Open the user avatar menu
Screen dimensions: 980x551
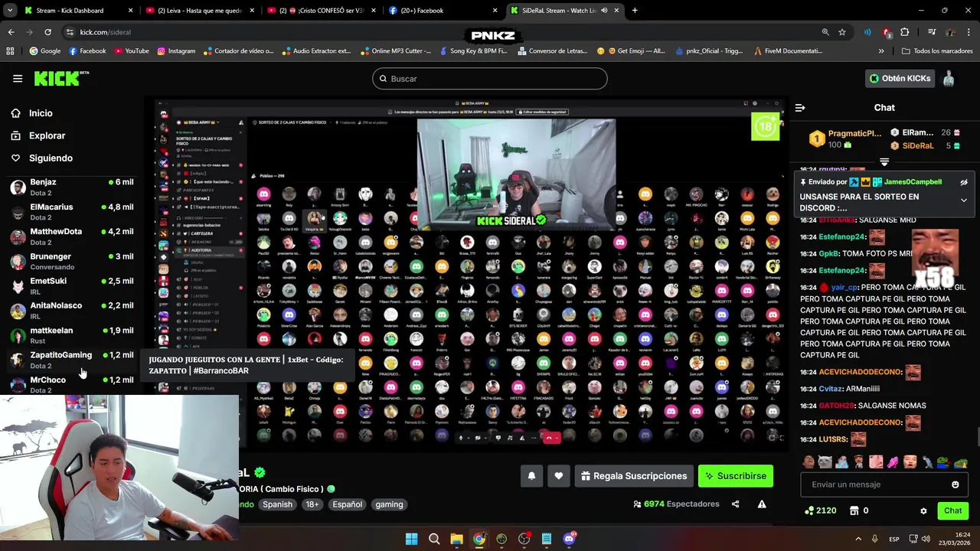point(949,79)
